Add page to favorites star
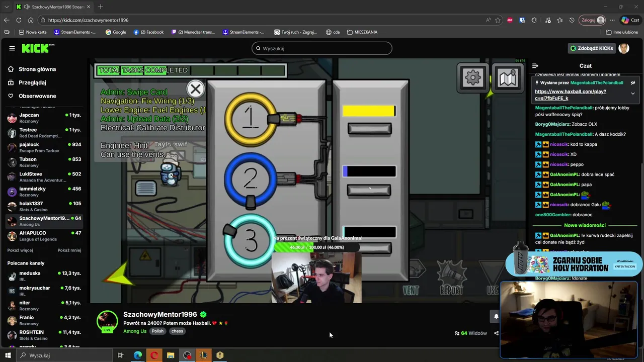The height and width of the screenshot is (362, 644). (498, 20)
